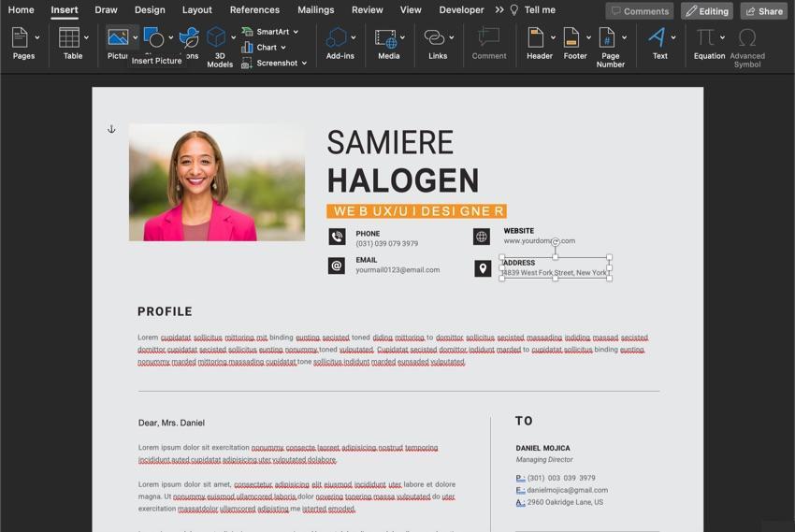The height and width of the screenshot is (532, 795).
Task: Click the website globe icon
Action: (482, 237)
